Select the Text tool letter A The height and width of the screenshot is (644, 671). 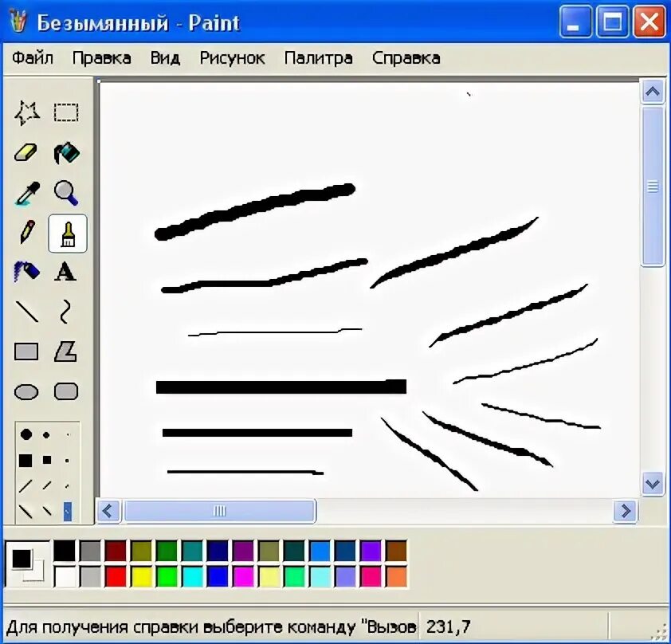coord(65,272)
